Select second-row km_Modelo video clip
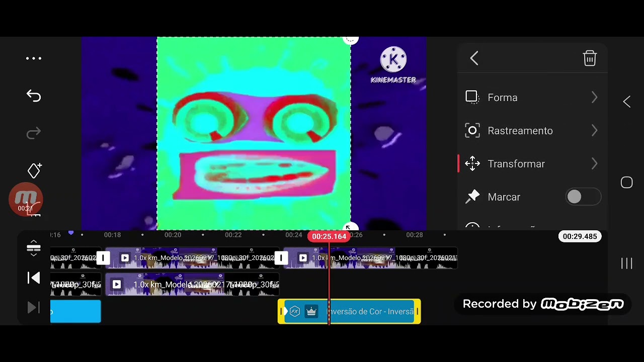The width and height of the screenshot is (644, 362). 192,284
